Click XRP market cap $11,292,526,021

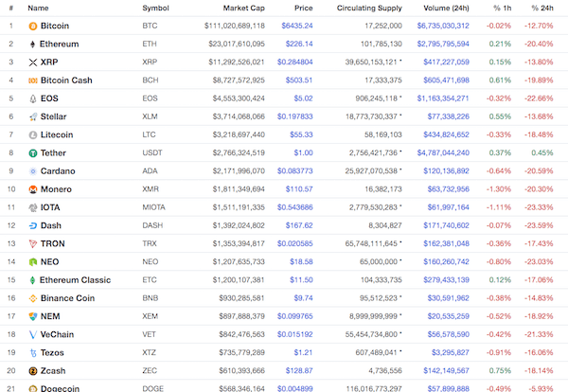click(x=237, y=62)
